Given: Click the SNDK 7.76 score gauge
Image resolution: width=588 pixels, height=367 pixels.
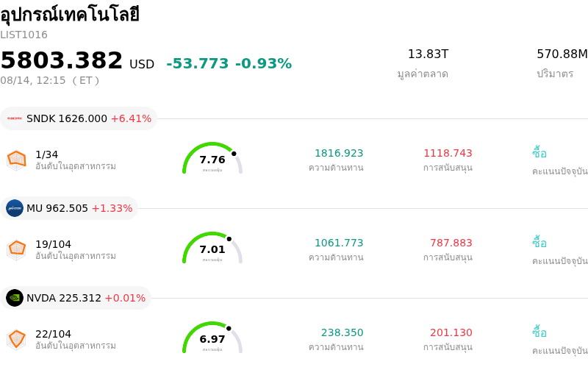Looking at the screenshot, I should (212, 158).
